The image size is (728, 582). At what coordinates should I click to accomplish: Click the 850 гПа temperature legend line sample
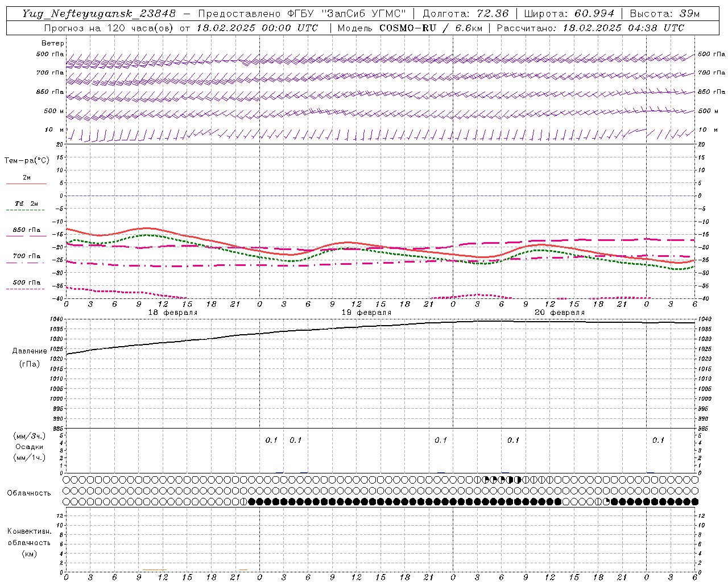tap(26, 236)
